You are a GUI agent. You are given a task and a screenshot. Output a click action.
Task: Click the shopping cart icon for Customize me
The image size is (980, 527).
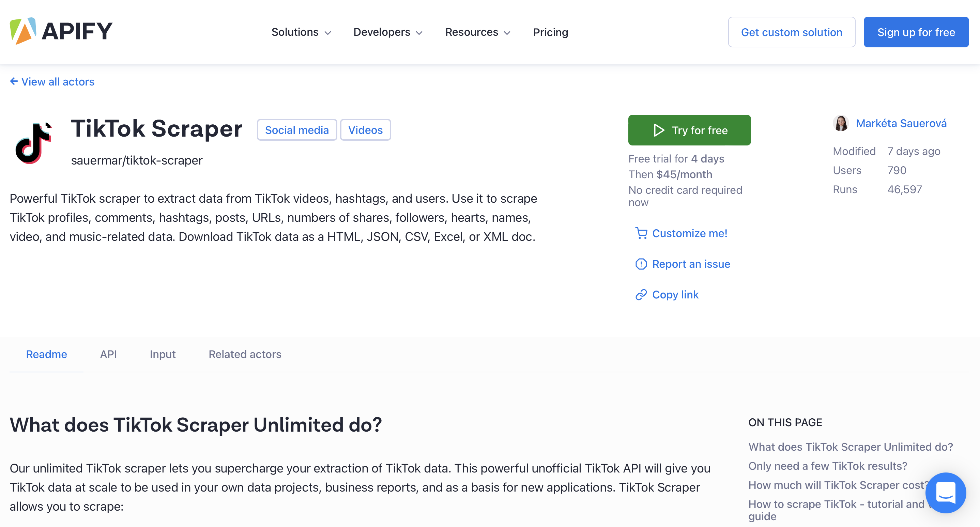[x=641, y=233]
